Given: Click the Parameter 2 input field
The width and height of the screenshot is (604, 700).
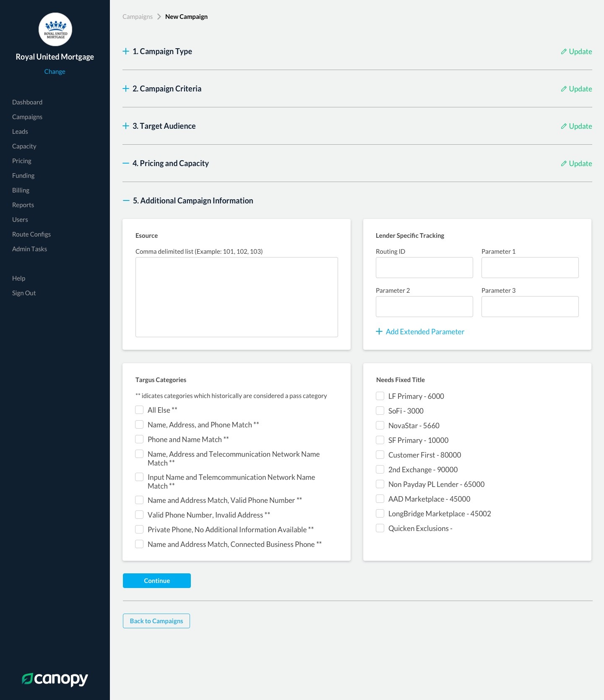Looking at the screenshot, I should [x=424, y=307].
